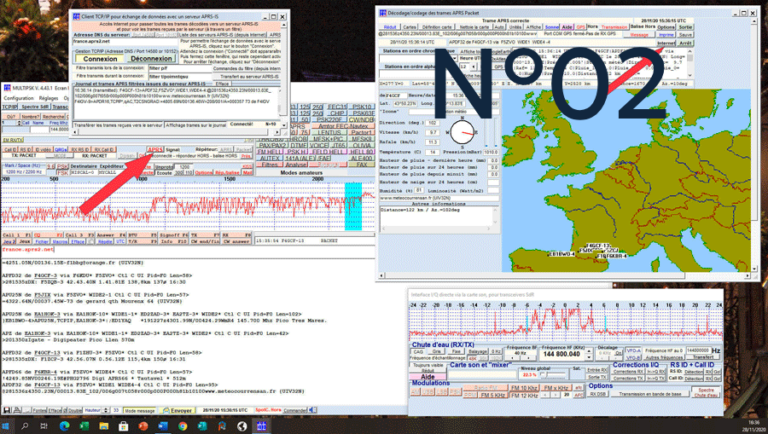Screen dimensions: 768x434
Task: Open the taskbar search icon
Action: [24, 426]
